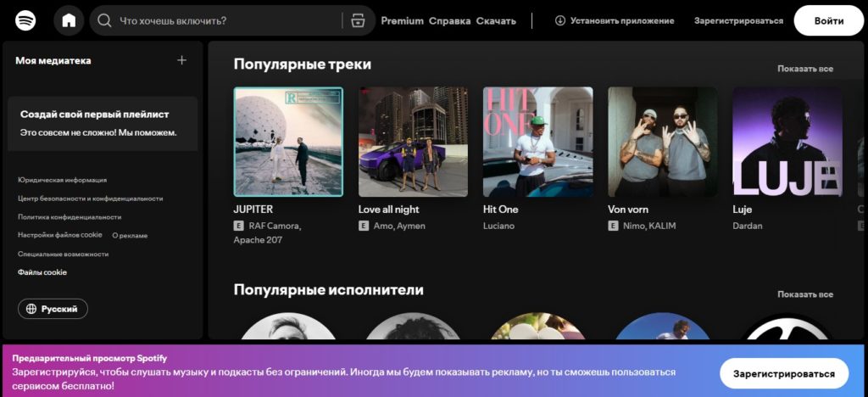Click 'Предварительный просмотр Spotify' banner title
This screenshot has width=868, height=397.
(x=90, y=358)
